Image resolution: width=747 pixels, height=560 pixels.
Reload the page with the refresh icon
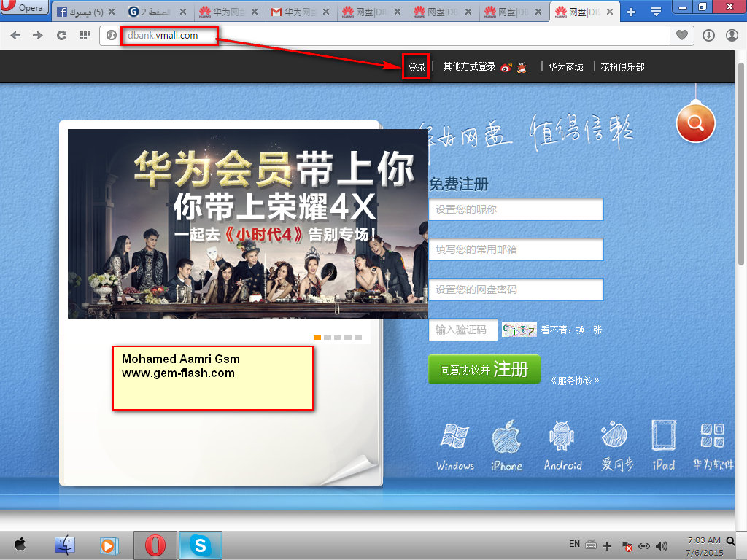coord(61,35)
